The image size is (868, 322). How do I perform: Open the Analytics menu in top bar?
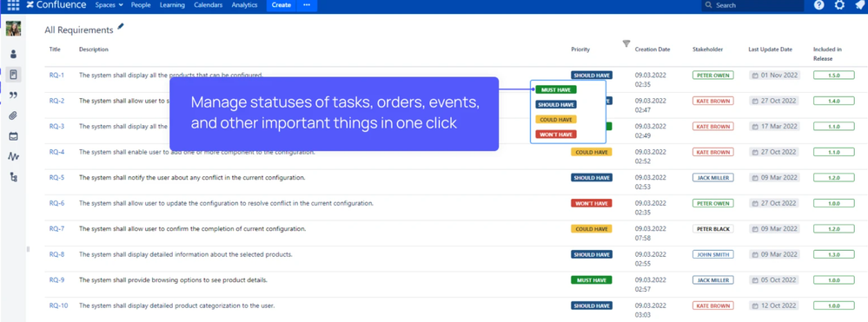point(244,5)
